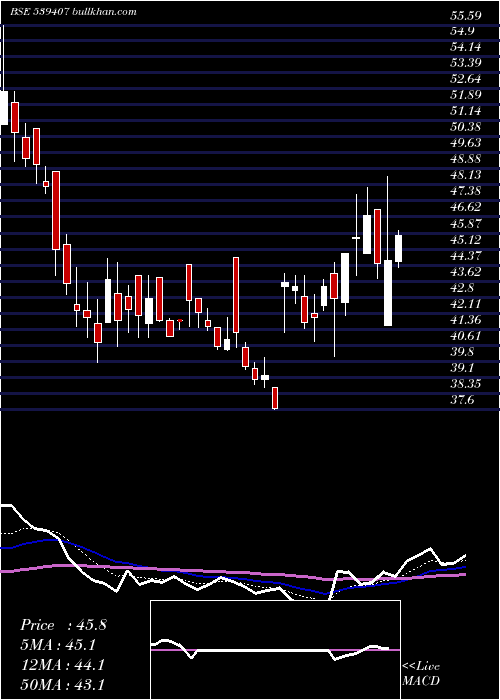Screen dimensions: 500x700
Task: Select the 51.14 price label
Action: pyautogui.click(x=466, y=111)
